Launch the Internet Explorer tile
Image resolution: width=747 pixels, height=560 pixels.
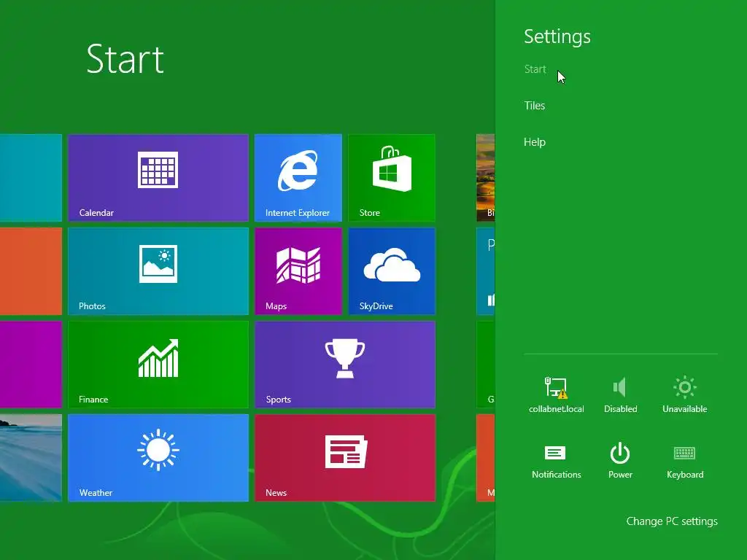[x=298, y=178]
